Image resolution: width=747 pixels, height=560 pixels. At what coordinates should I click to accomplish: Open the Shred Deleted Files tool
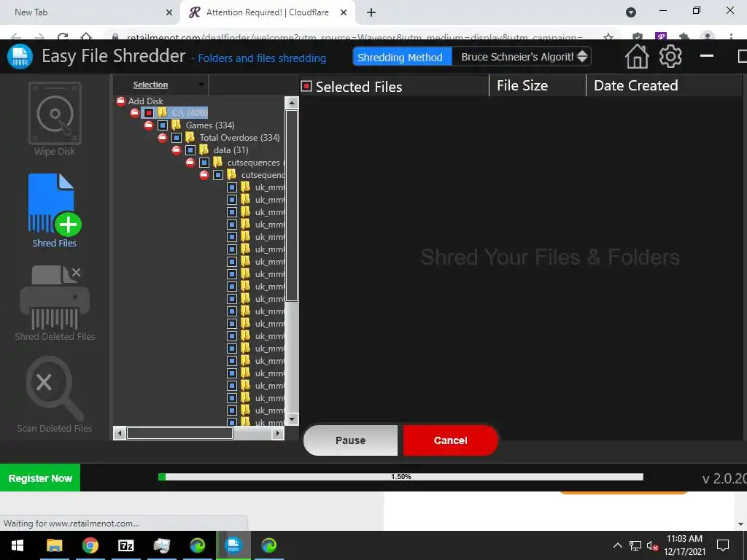(x=55, y=303)
